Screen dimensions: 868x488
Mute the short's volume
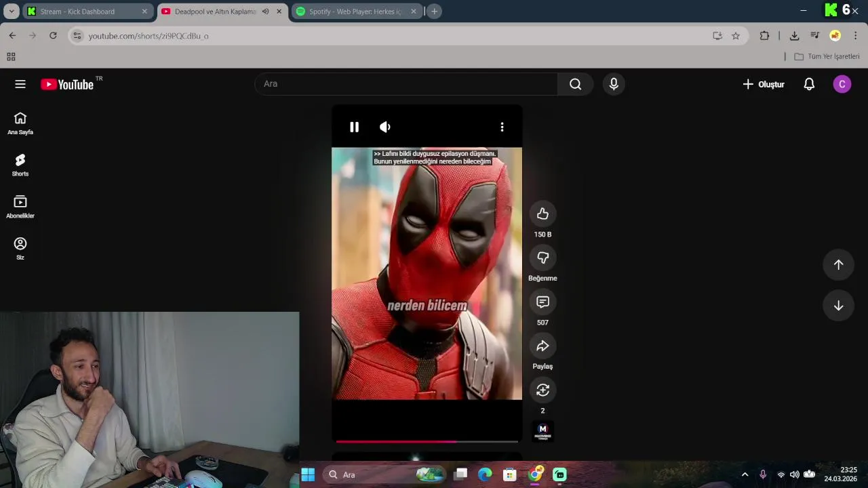pos(385,127)
